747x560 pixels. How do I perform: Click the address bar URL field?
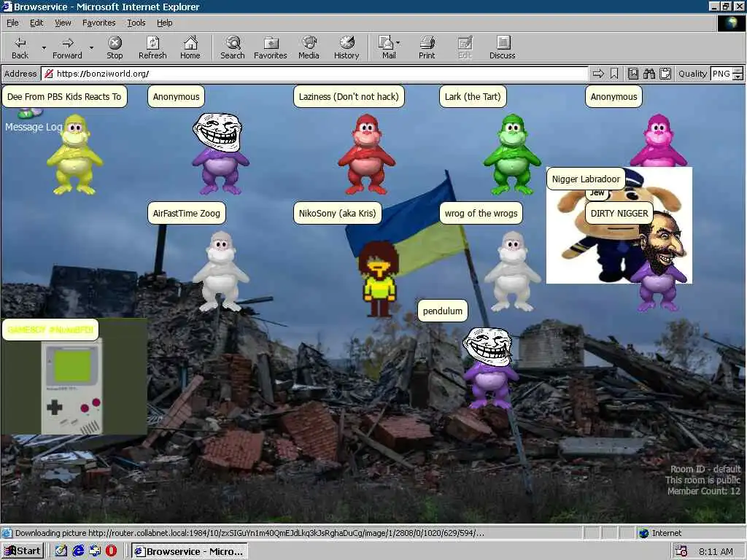point(314,74)
